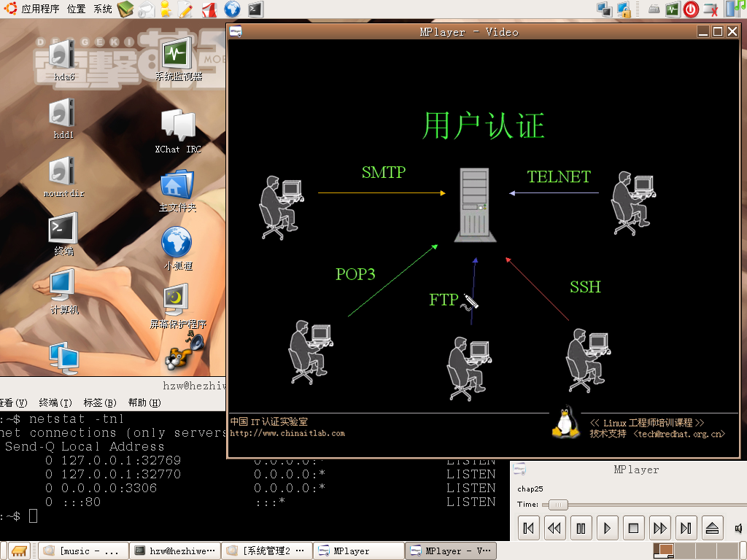Click the netstat -tnl command text in terminal
Screen dimensions: 747x560
point(76,419)
